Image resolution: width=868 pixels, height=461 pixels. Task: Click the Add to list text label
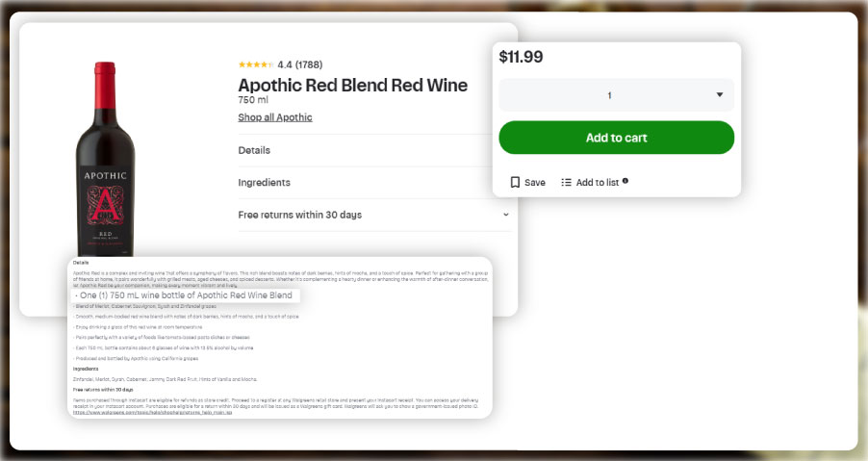597,182
